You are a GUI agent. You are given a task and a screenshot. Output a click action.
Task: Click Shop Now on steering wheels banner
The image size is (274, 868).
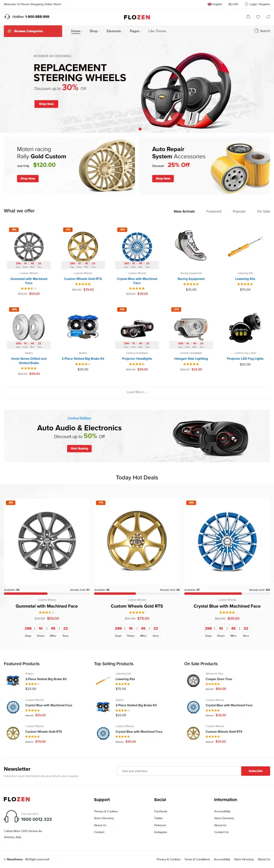coord(46,104)
